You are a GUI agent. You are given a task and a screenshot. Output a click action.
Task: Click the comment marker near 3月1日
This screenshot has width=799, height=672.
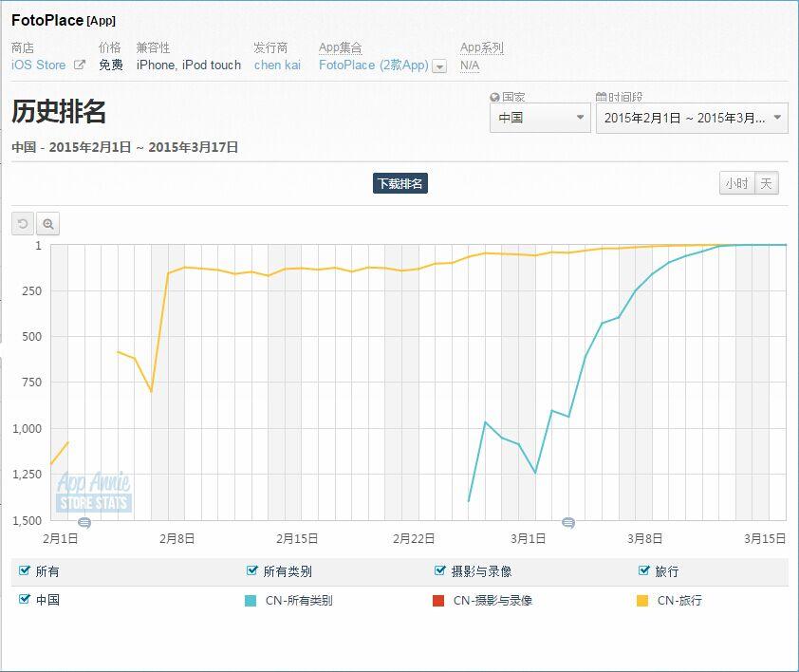click(x=568, y=523)
